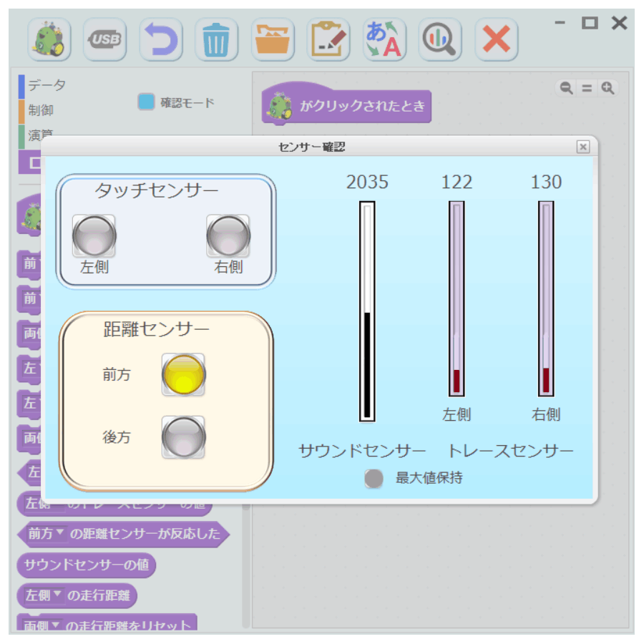Click the sound sensor value 2035
The width and height of the screenshot is (644, 644).
(x=367, y=182)
